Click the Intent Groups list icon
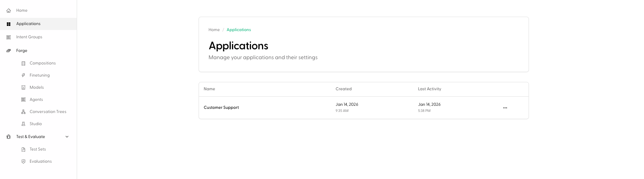The width and height of the screenshot is (644, 179). 8,37
